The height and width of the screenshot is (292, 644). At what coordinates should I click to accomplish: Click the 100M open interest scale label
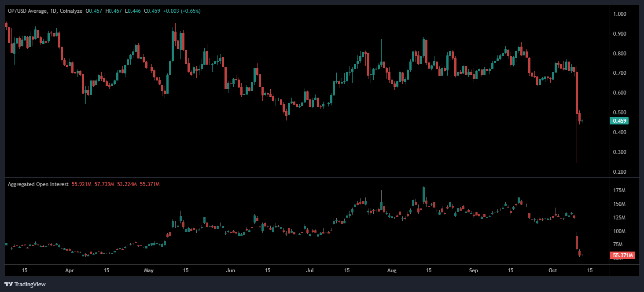[x=619, y=231]
